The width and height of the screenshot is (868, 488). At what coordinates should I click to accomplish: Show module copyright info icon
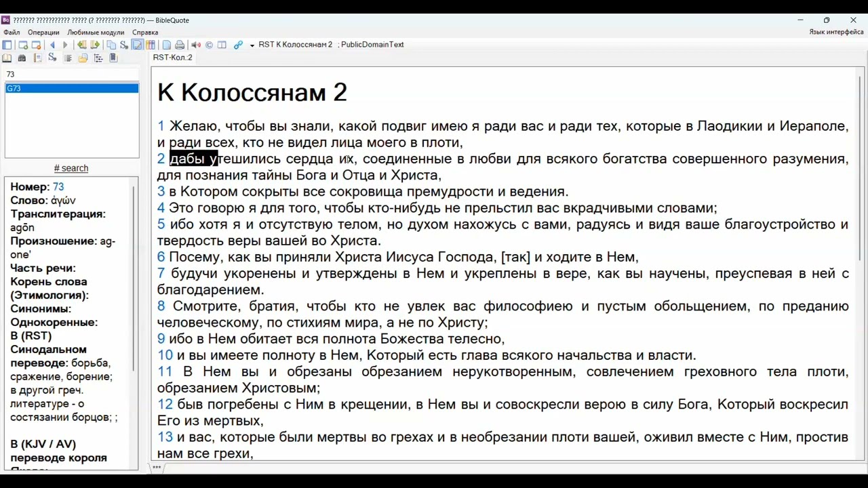click(209, 45)
